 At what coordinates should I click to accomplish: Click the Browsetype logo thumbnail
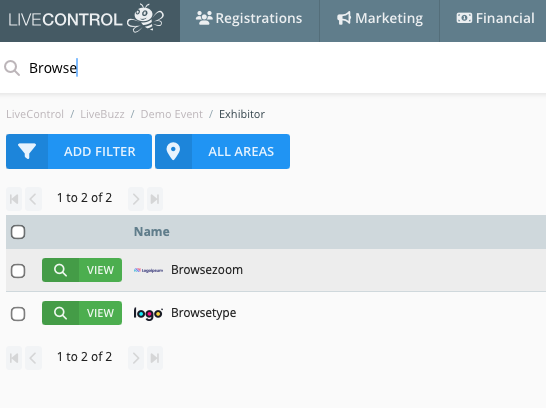tap(148, 313)
